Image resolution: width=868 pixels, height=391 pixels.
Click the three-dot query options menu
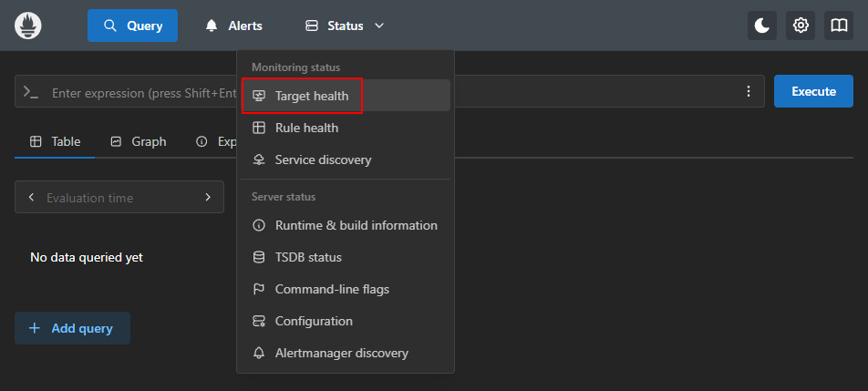(x=749, y=91)
